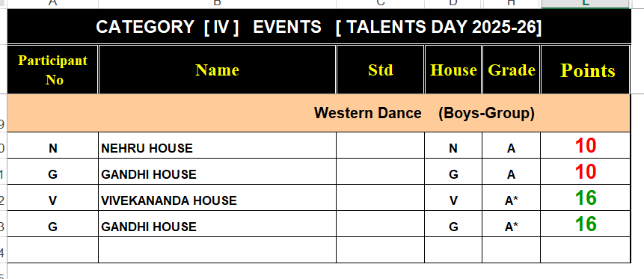Screen dimensions: 644x279
Task: Click participant number cell containing V
Action: (x=52, y=198)
